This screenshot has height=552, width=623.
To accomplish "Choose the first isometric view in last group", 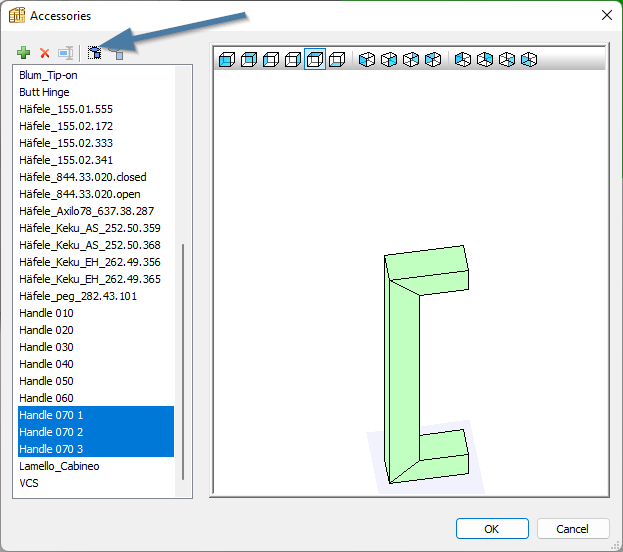I will 463,60.
